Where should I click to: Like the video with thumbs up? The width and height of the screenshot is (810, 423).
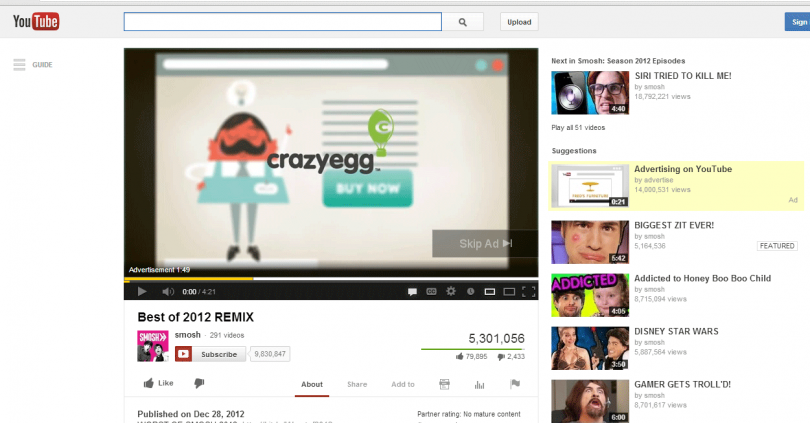(x=158, y=383)
